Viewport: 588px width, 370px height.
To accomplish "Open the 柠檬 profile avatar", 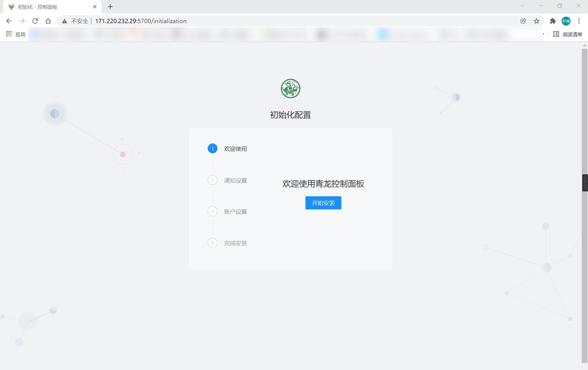I will pos(566,21).
